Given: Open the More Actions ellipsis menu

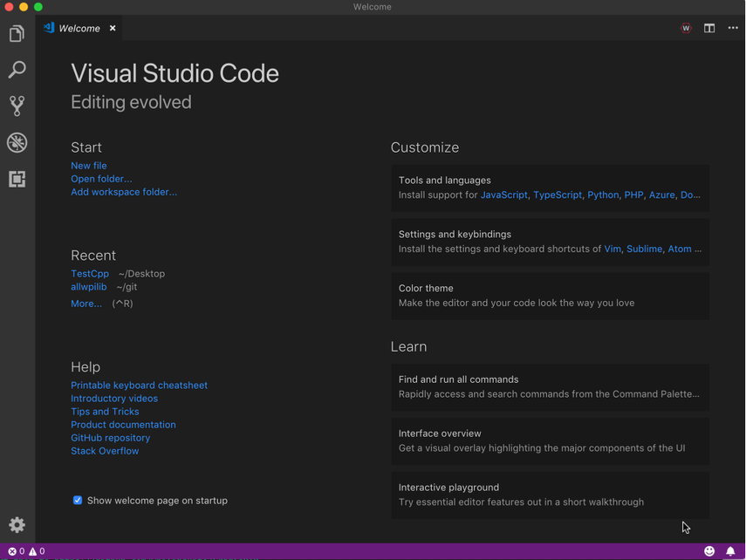Looking at the screenshot, I should click(733, 28).
